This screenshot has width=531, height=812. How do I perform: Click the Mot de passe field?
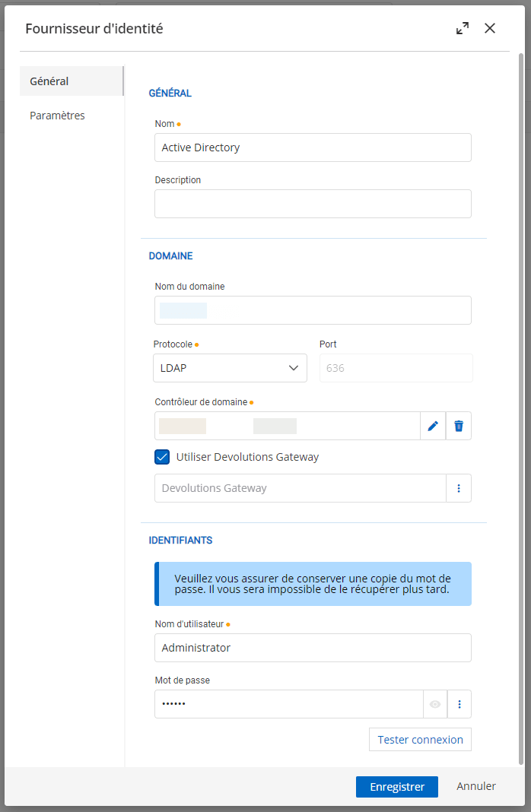(x=288, y=704)
